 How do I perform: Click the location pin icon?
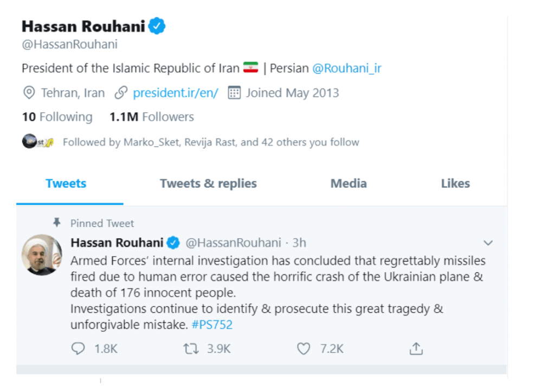[29, 93]
